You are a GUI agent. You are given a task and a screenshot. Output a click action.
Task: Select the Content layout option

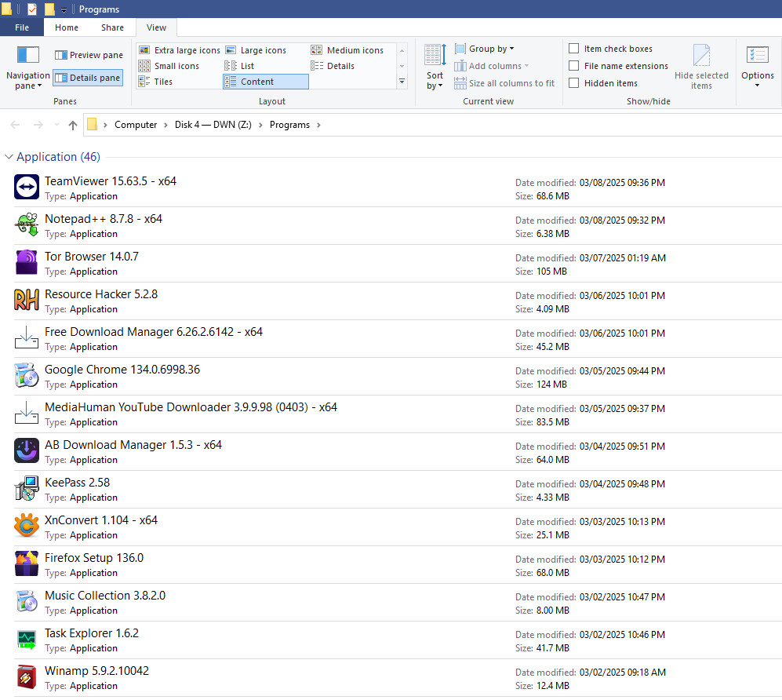click(x=266, y=82)
